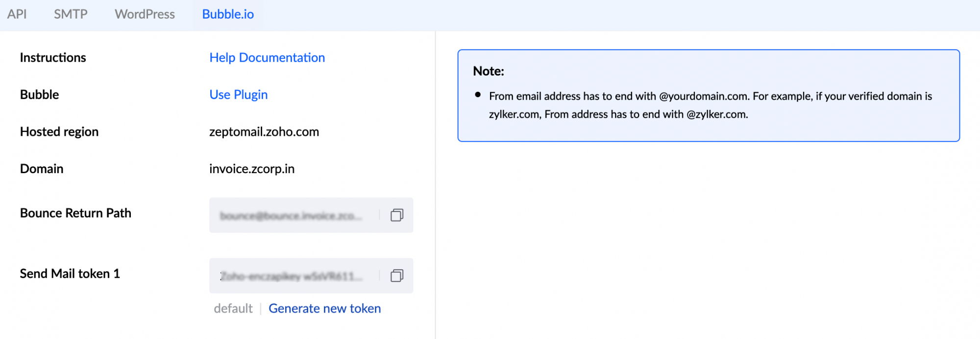980x339 pixels.
Task: Select the Bubble.io tab
Action: click(227, 14)
